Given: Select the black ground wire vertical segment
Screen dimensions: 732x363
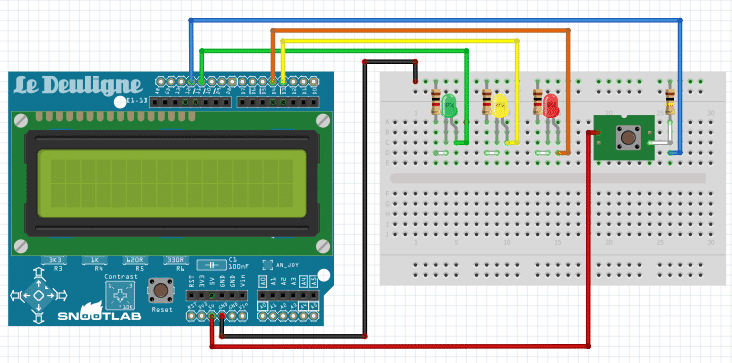Looking at the screenshot, I should tap(365, 198).
